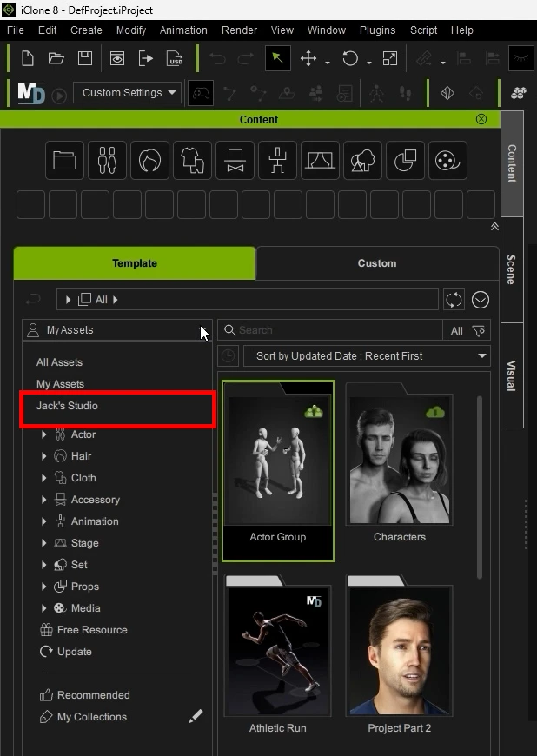Select Jack's Studio from the asset list

click(x=67, y=406)
